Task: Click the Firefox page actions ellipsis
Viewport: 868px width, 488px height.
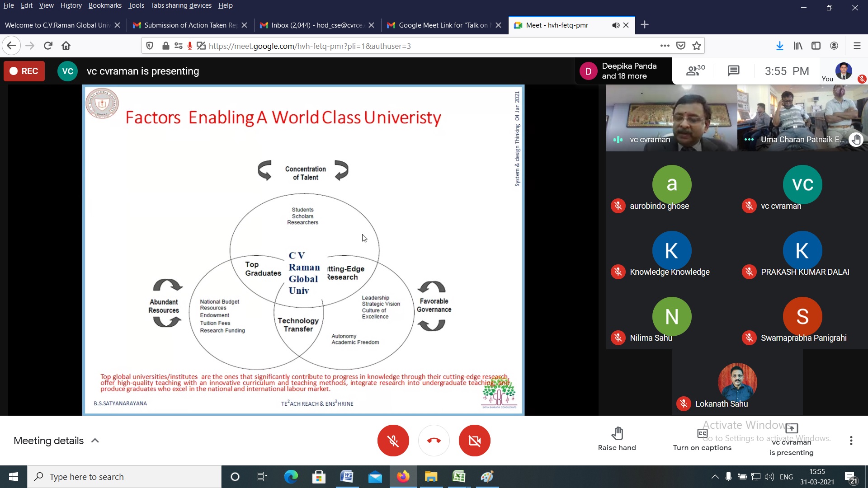Action: [x=665, y=46]
